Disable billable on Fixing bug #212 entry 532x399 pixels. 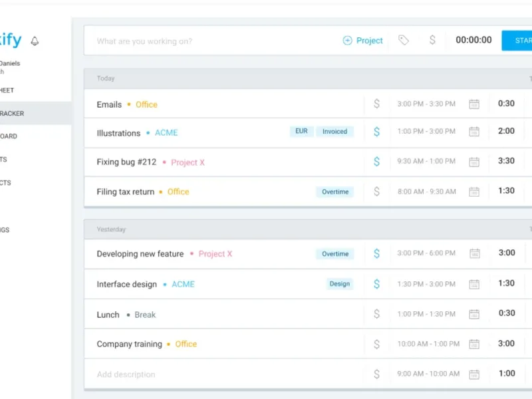[377, 162]
